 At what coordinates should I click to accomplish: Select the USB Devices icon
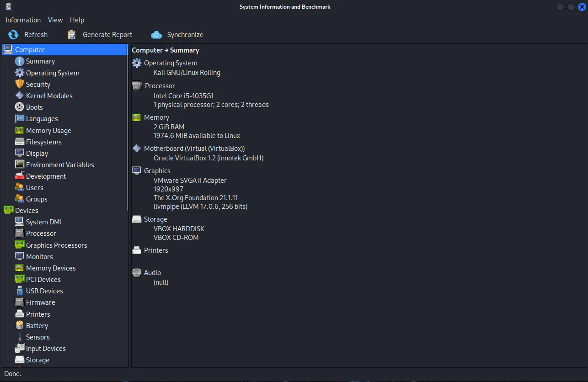pyautogui.click(x=19, y=291)
